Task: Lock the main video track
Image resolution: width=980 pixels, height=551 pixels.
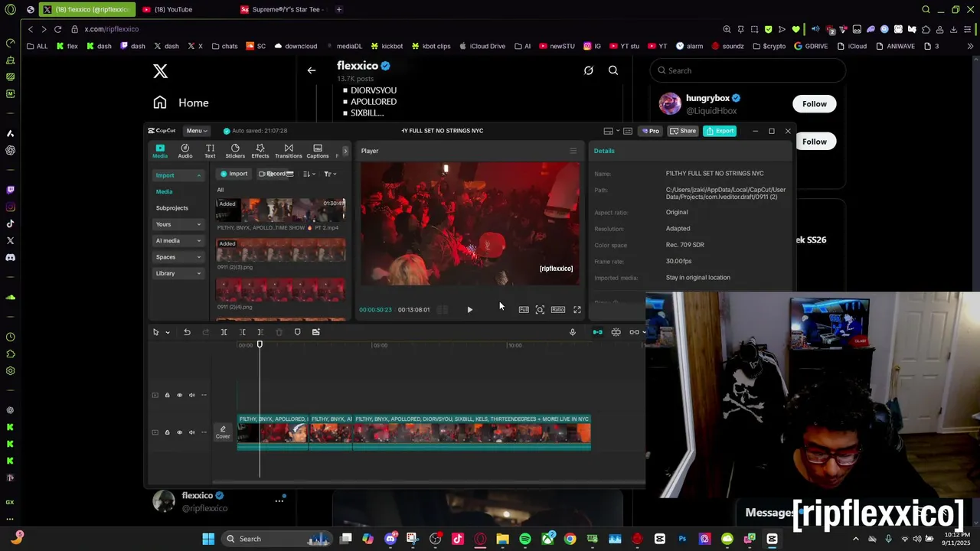Action: coord(167,432)
